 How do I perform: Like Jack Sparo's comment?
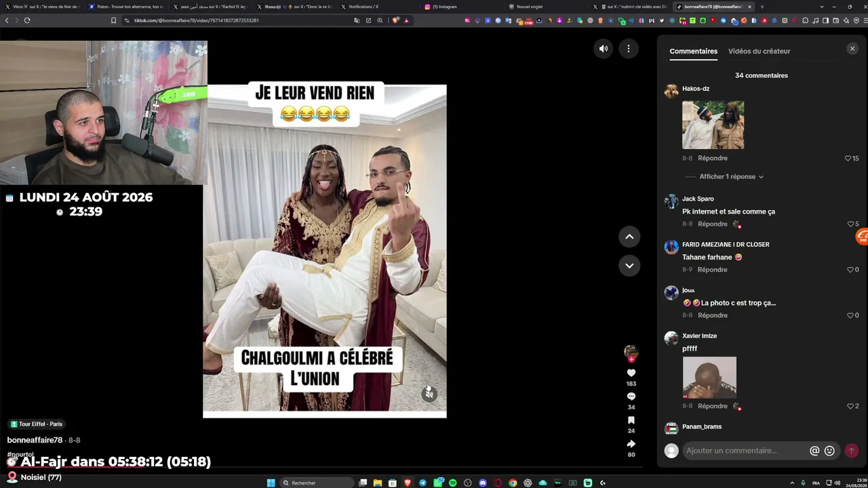click(x=850, y=224)
